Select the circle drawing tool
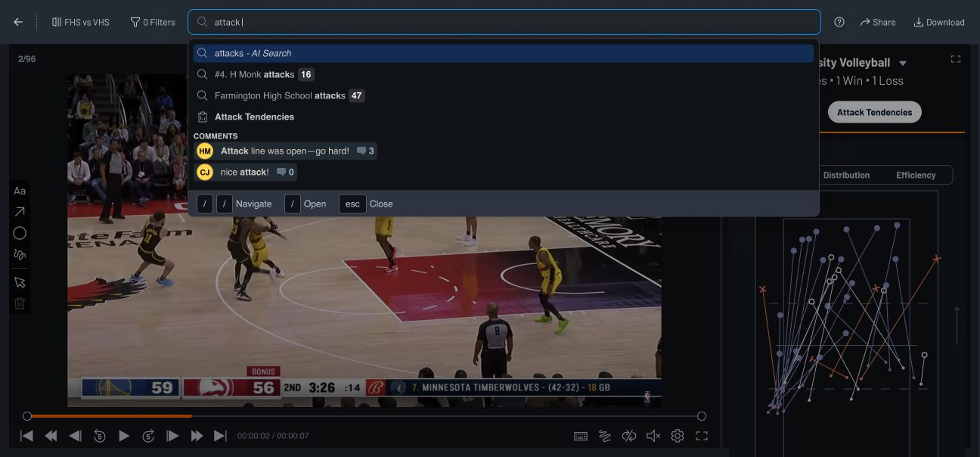Image resolution: width=980 pixels, height=457 pixels. (20, 233)
